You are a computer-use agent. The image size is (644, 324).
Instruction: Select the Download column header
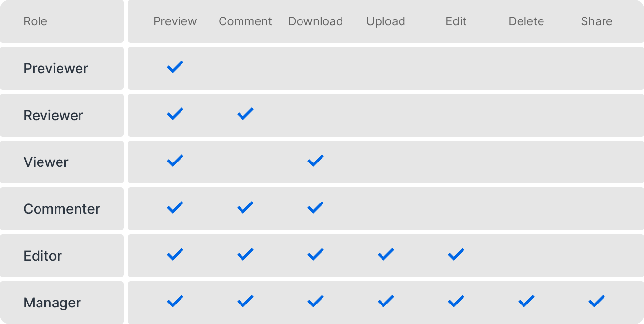tap(316, 21)
